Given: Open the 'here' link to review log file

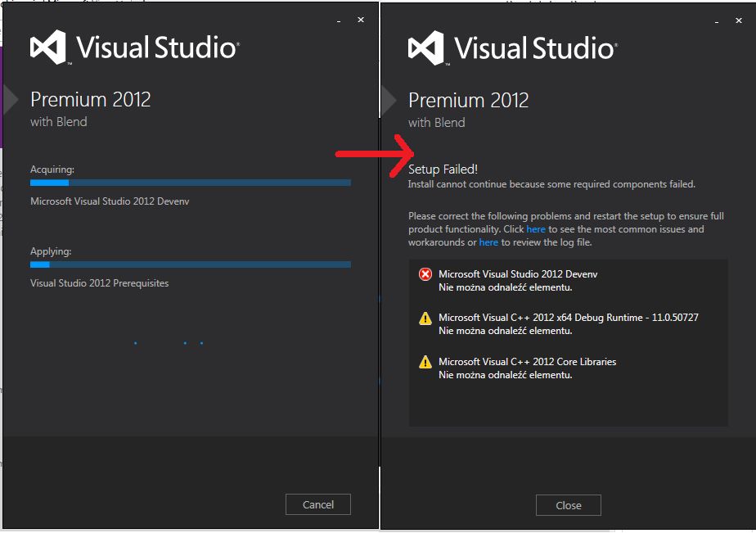Looking at the screenshot, I should (488, 242).
